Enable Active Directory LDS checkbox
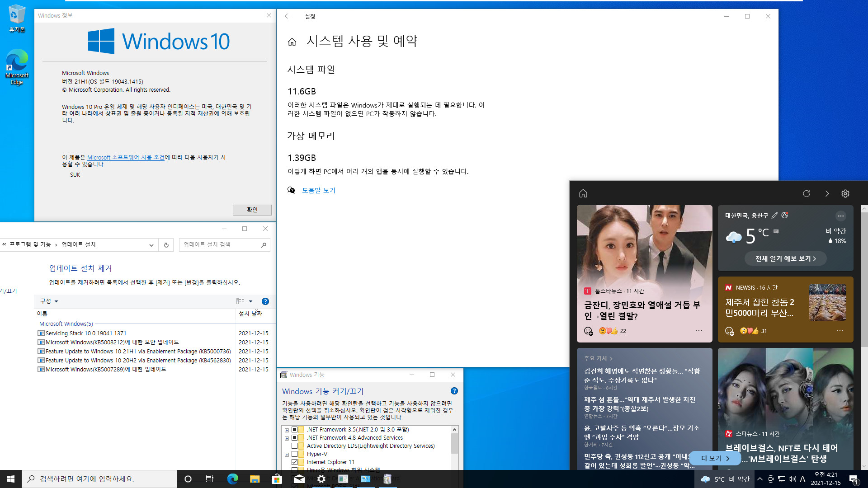This screenshot has width=868, height=488. (294, 446)
